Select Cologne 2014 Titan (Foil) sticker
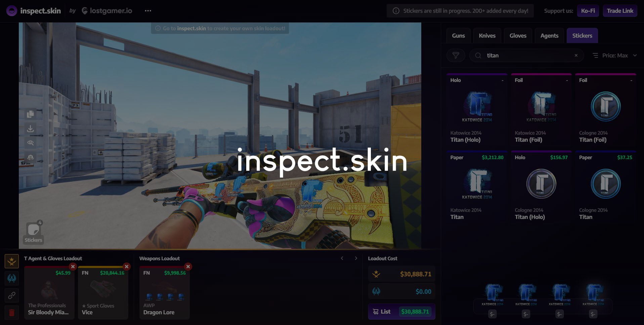 [x=606, y=110]
